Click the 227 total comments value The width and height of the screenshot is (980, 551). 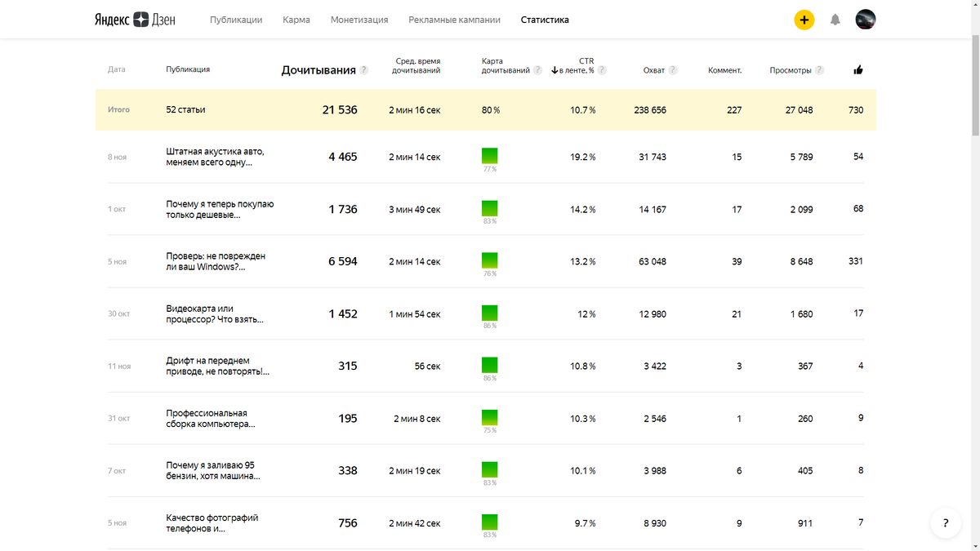tap(734, 109)
